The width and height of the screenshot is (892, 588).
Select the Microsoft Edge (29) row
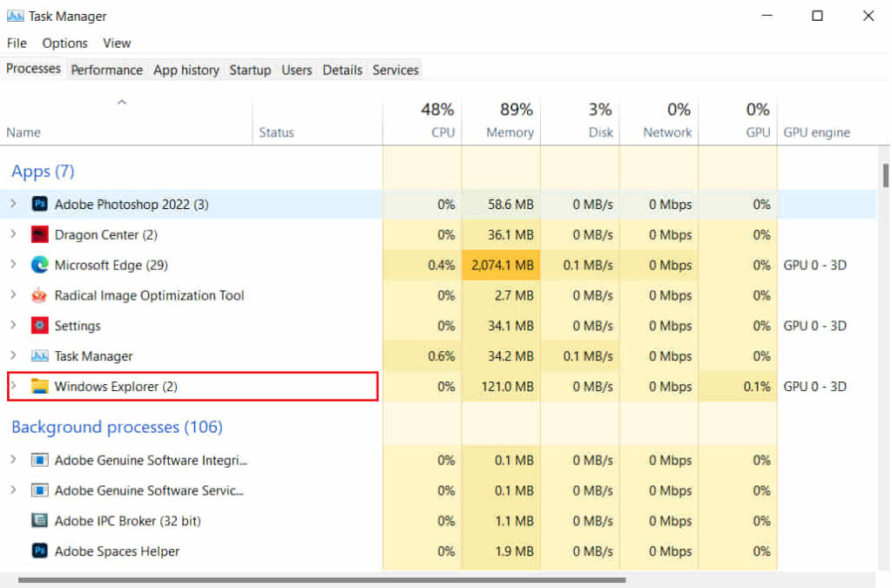(x=438, y=265)
